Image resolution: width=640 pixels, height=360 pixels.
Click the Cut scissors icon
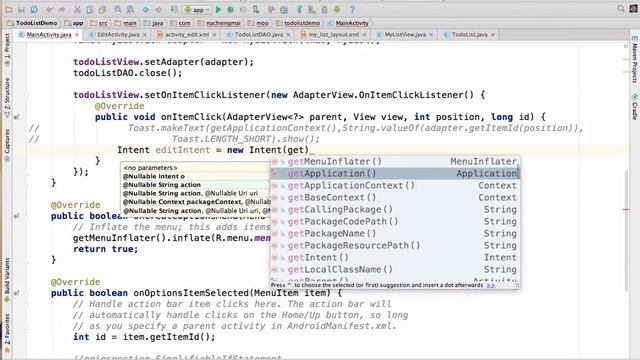[x=77, y=9]
